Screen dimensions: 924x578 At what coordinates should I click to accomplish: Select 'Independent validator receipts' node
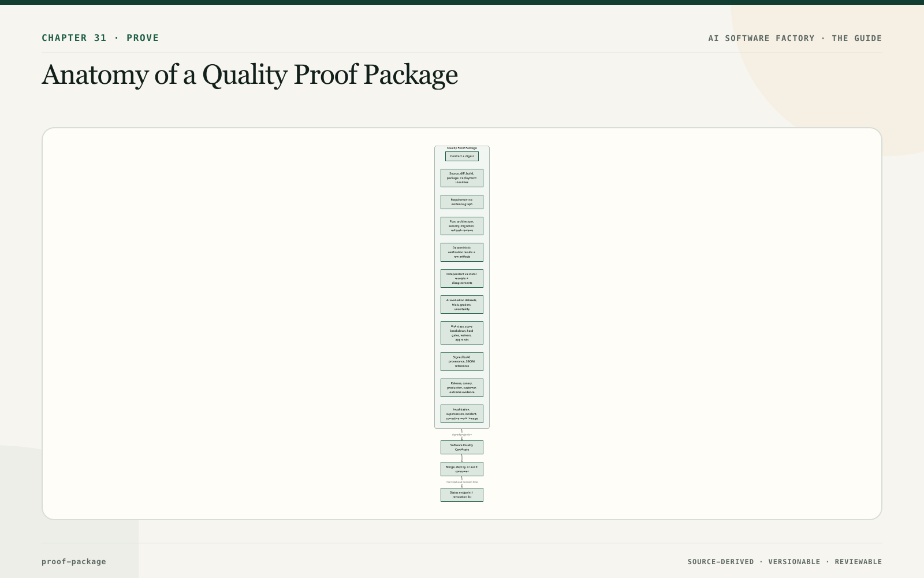[462, 279]
